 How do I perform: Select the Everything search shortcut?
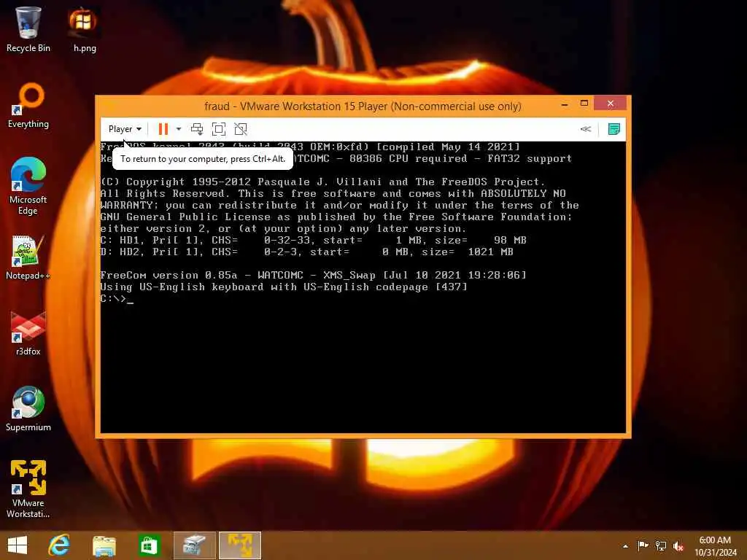(28, 106)
